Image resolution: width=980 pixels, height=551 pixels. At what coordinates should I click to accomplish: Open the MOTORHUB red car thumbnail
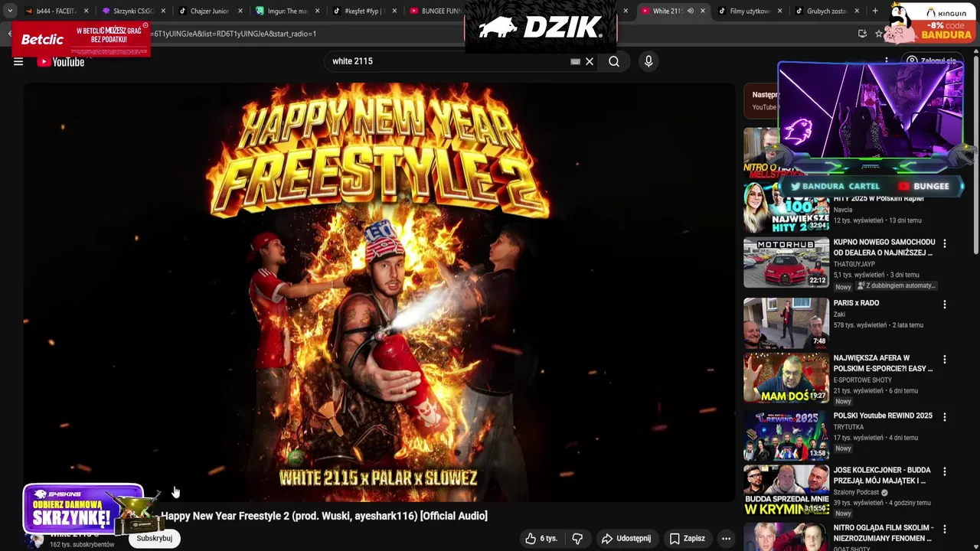click(786, 262)
